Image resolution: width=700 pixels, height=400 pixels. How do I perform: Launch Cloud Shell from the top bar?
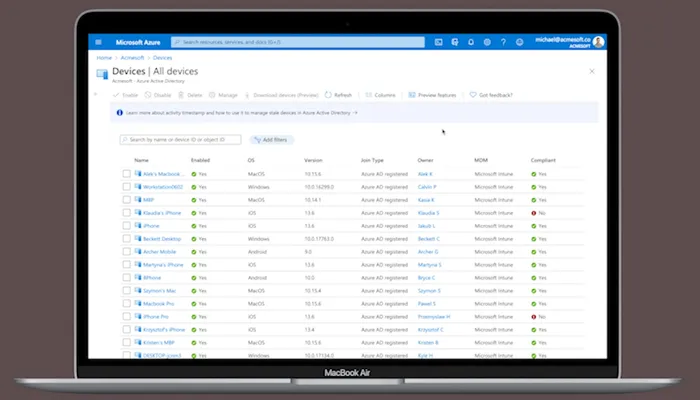pos(438,42)
